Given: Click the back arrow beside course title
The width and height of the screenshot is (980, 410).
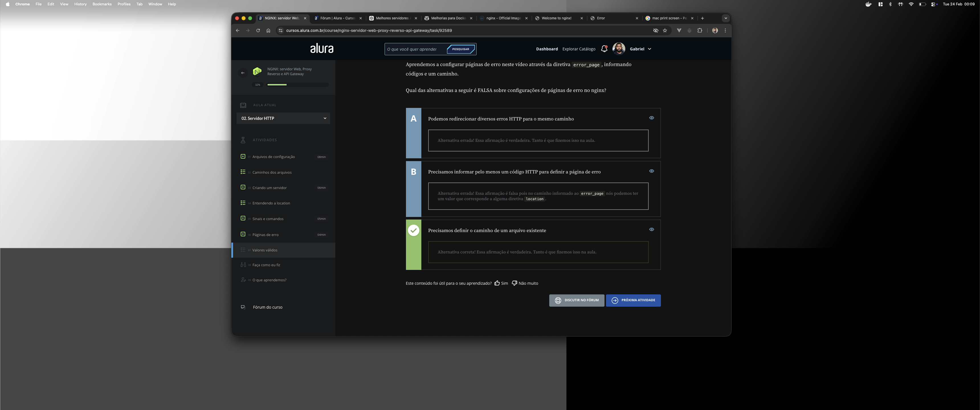Looking at the screenshot, I should click(243, 73).
